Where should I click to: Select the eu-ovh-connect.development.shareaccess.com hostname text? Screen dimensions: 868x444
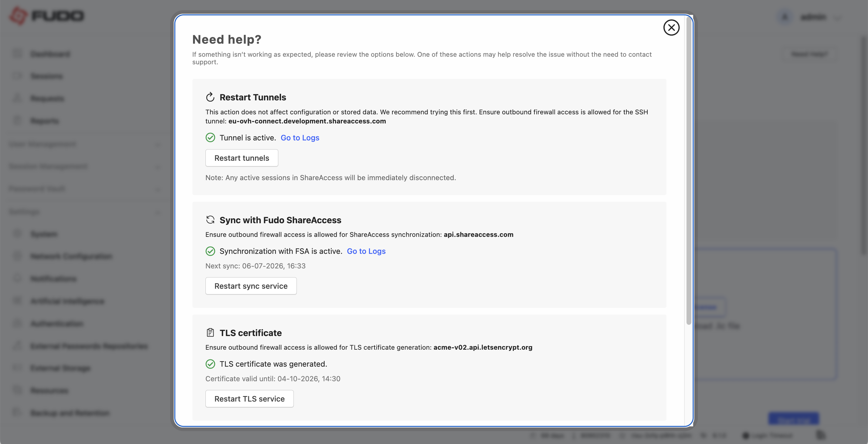pyautogui.click(x=307, y=121)
